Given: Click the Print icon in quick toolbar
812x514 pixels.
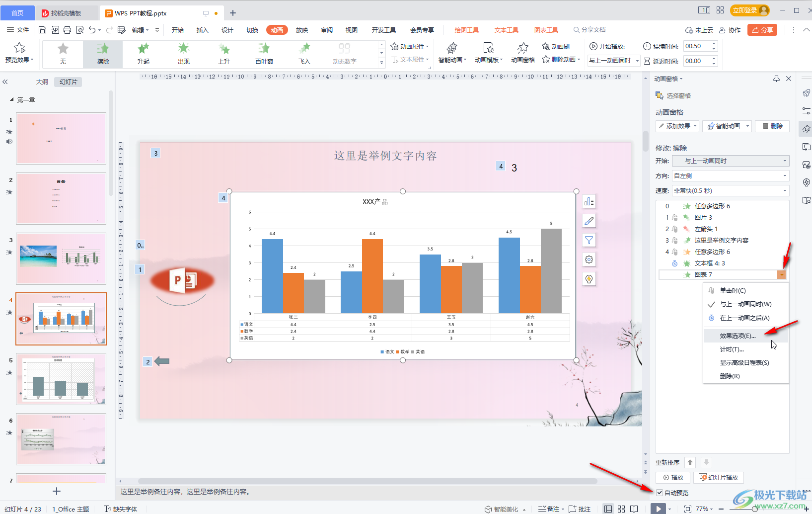Looking at the screenshot, I should [x=68, y=30].
